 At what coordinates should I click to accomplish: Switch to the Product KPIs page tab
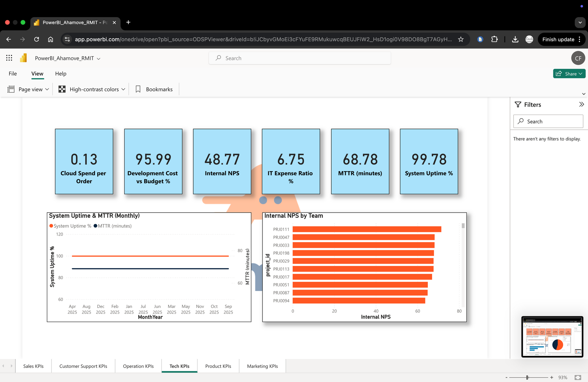(x=218, y=366)
